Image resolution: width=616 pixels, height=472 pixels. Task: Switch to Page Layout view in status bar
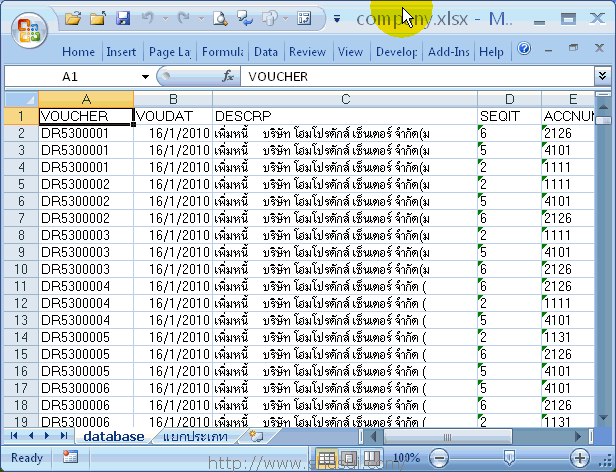348,458
